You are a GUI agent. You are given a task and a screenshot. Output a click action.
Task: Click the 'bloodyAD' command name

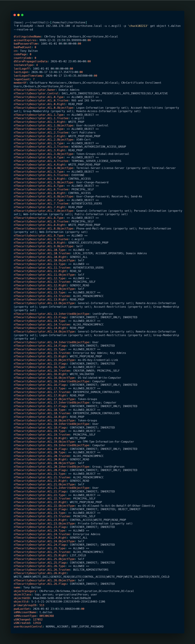pyautogui.click(x=27, y=26)
